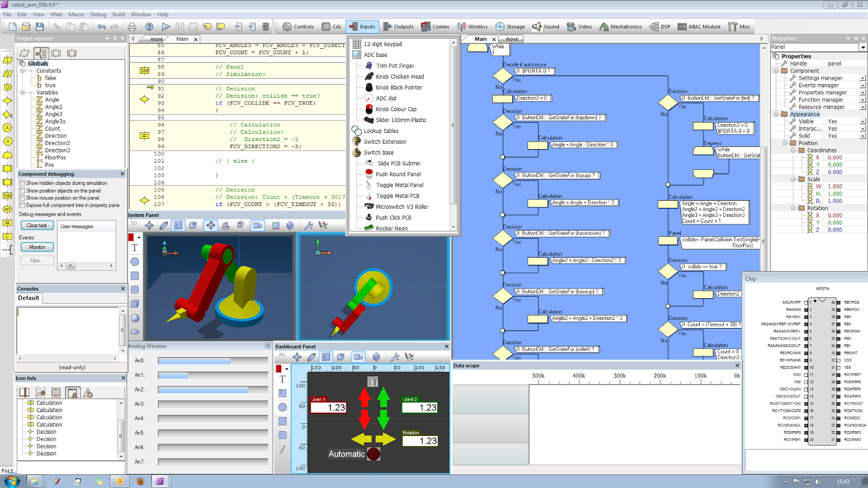Click the Run play icon in toolbar
The height and width of the screenshot is (488, 868).
(x=166, y=26)
